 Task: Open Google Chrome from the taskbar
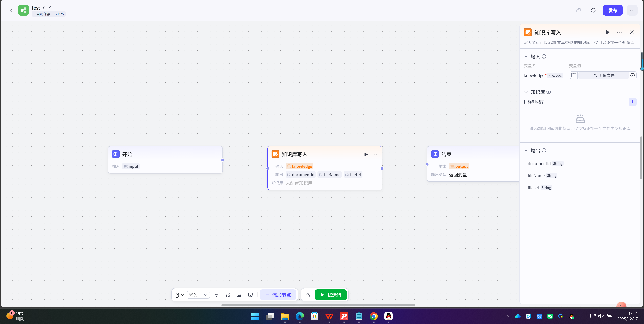point(374,316)
